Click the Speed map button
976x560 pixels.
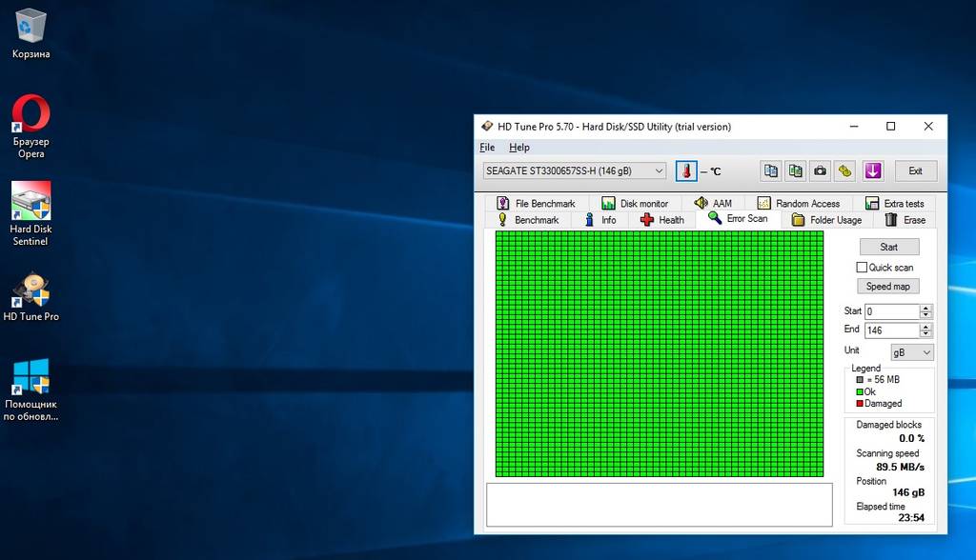coord(888,287)
